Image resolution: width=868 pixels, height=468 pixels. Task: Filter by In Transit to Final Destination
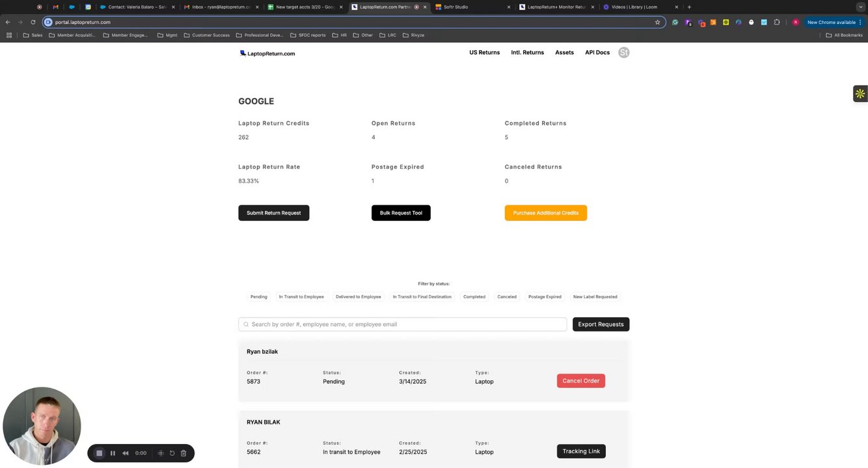422,297
